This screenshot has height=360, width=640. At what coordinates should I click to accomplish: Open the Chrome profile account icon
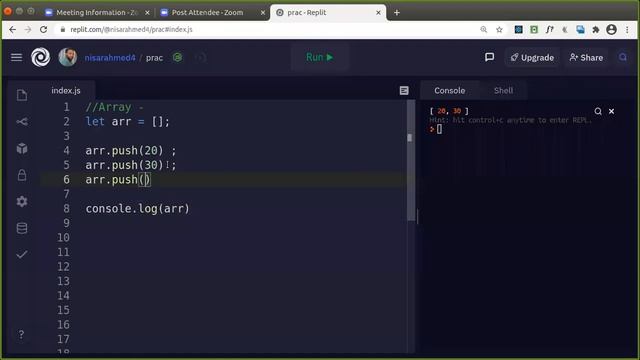(x=611, y=29)
